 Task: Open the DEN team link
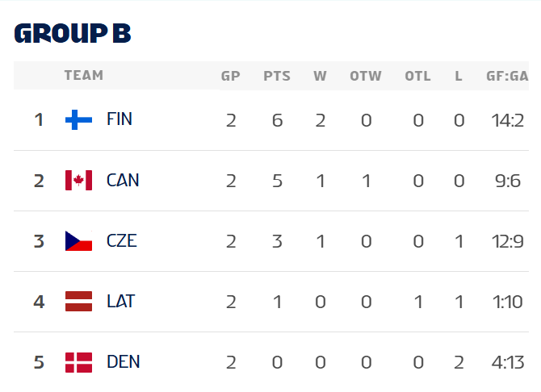123,361
